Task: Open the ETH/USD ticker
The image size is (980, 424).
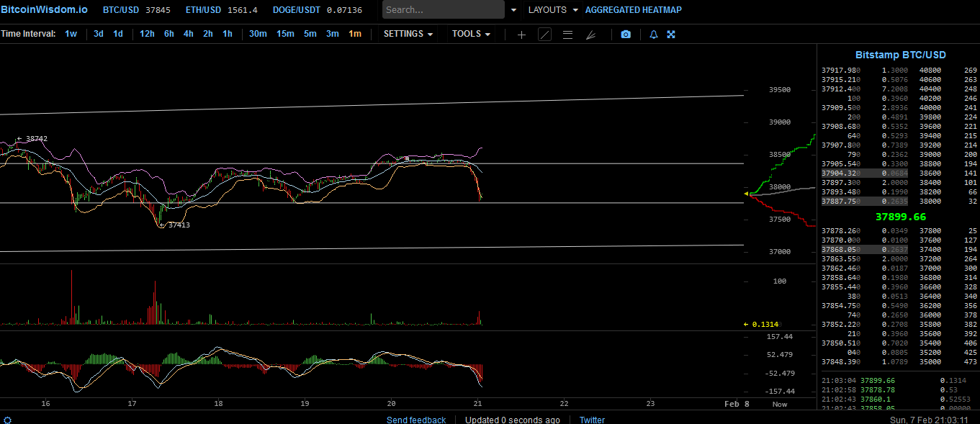Action: [x=221, y=10]
